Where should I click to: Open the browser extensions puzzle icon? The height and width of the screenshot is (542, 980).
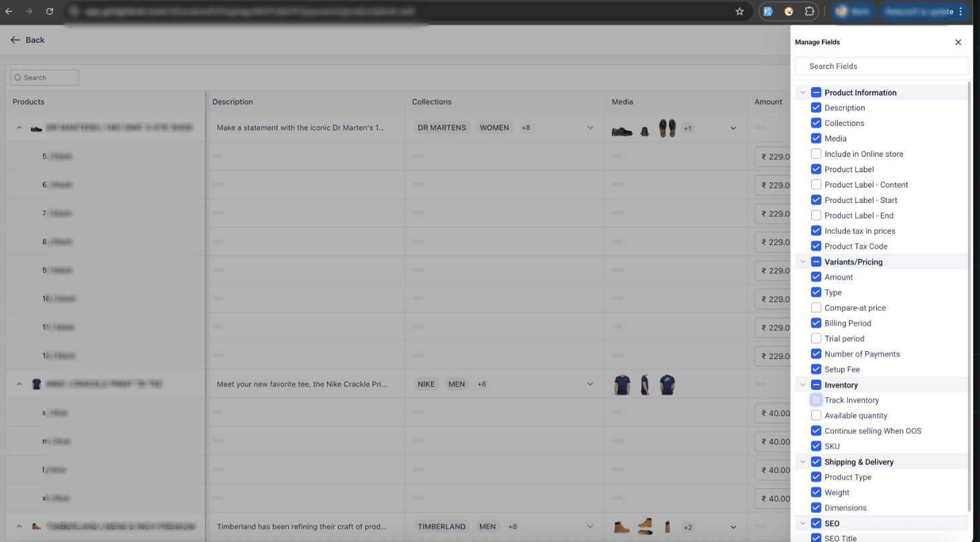pos(809,11)
